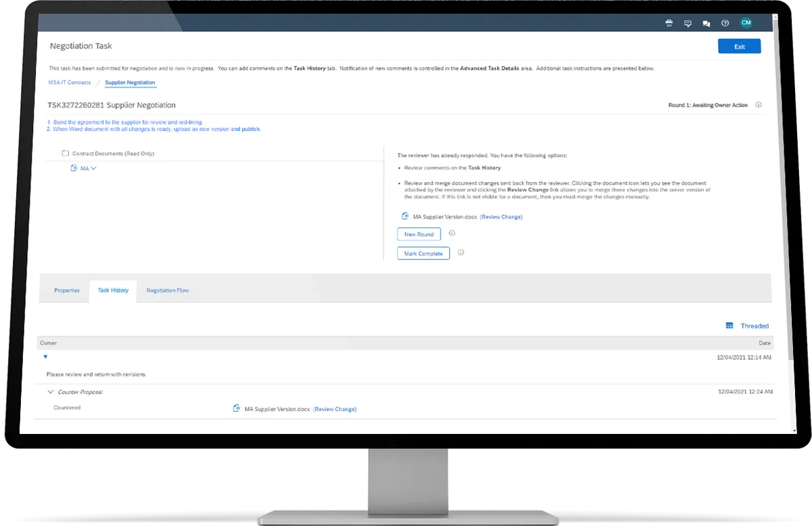This screenshot has height=526, width=812.
Task: Click Round 1: Awaiting Owner Action status
Action: [x=708, y=106]
